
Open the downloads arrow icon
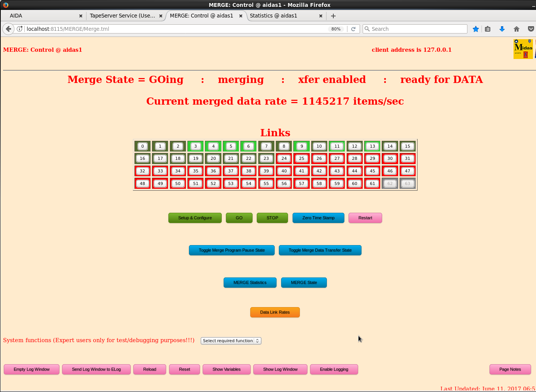pyautogui.click(x=502, y=29)
